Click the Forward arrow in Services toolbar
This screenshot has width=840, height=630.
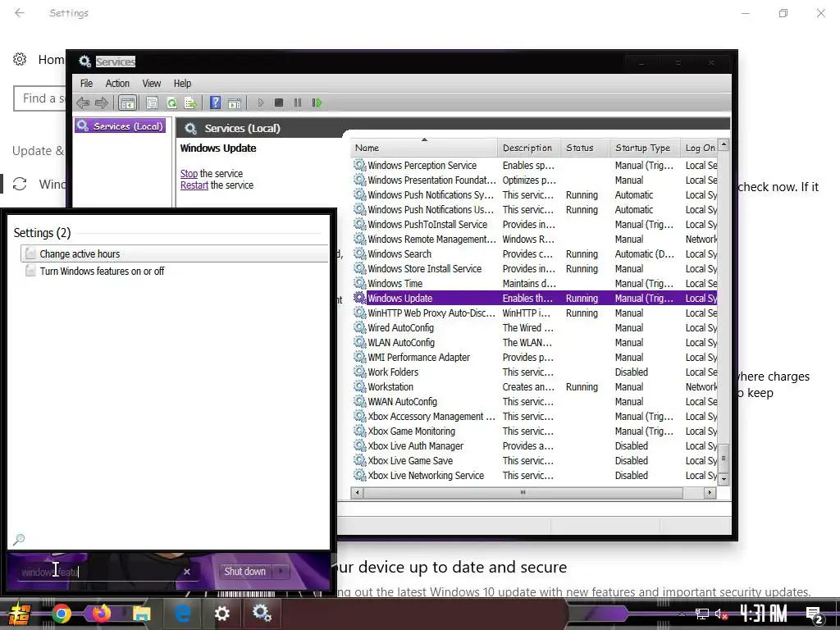101,103
